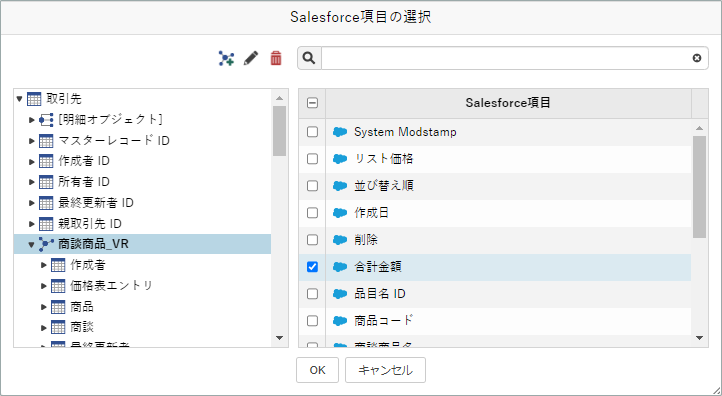Select the System Modstamp row text
The image size is (722, 396).
click(x=405, y=132)
